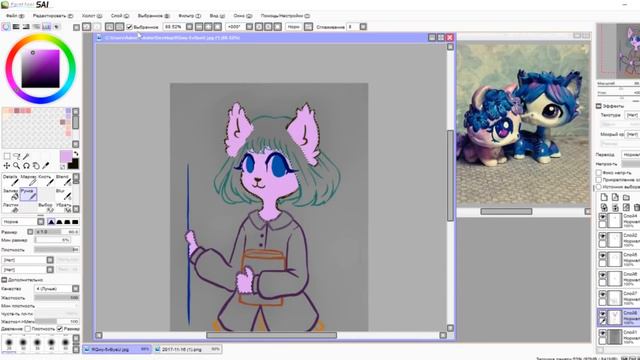Select the zoom magnifier tool
Viewport: 640px width, 360px height.
pos(16,166)
